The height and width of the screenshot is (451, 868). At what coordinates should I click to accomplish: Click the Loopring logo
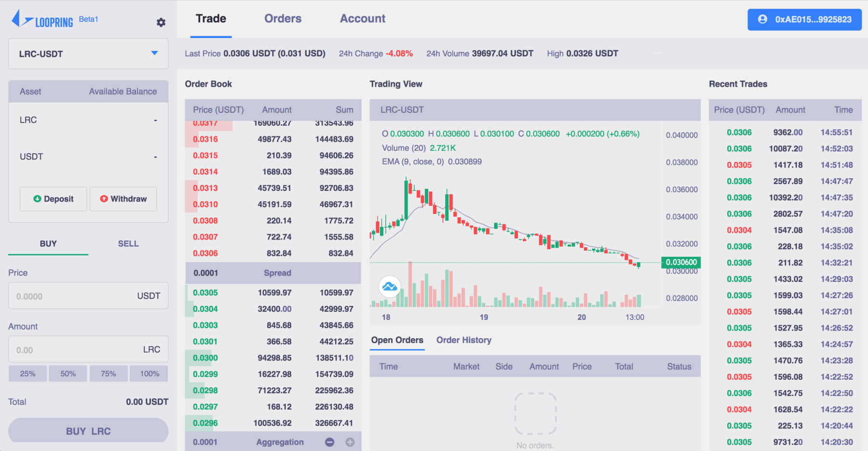click(43, 19)
